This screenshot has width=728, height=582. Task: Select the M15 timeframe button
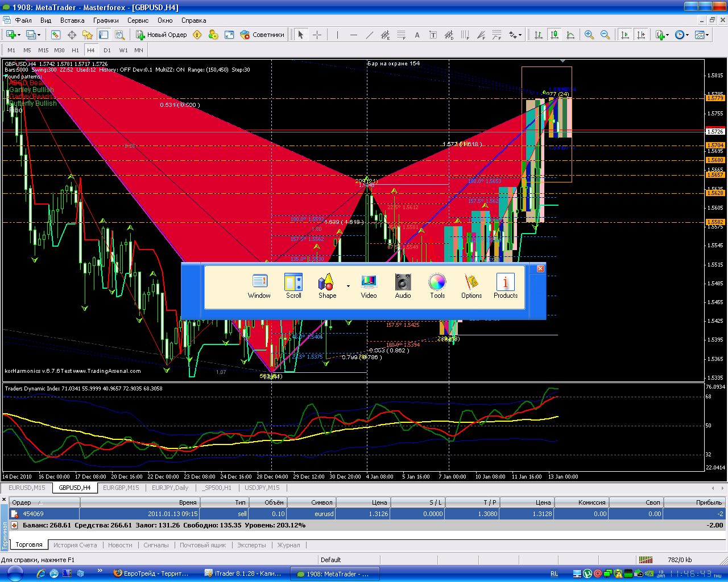pyautogui.click(x=43, y=50)
